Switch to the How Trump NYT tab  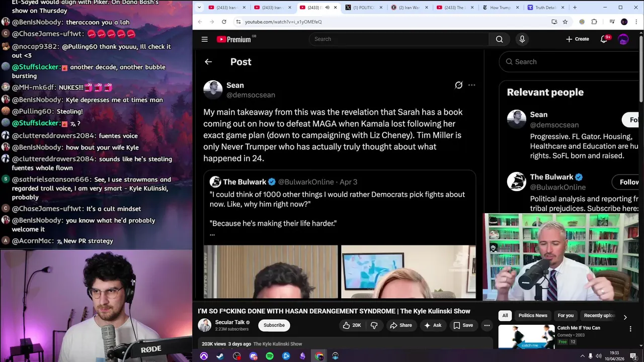(x=501, y=8)
